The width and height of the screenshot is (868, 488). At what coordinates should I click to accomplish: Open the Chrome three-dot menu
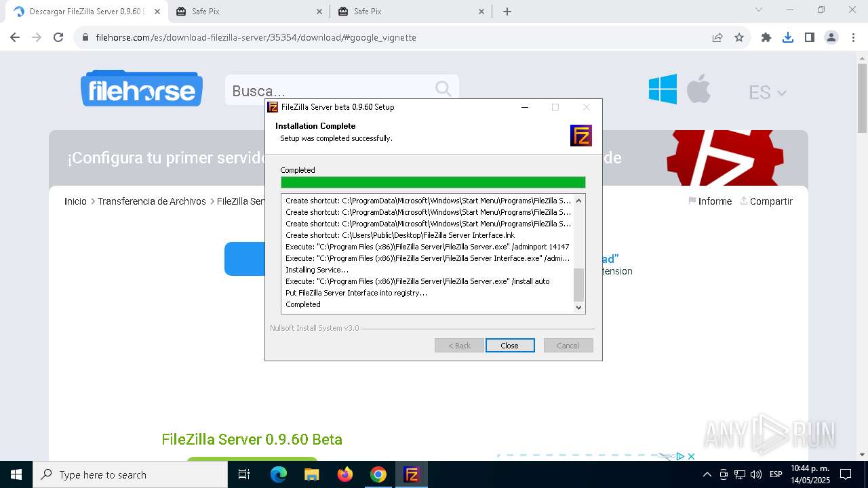[853, 37]
